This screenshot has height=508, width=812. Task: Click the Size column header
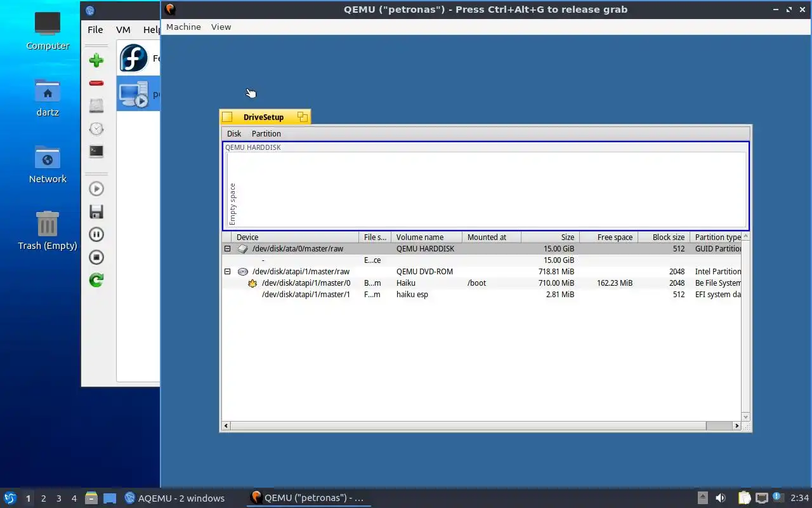(x=551, y=237)
